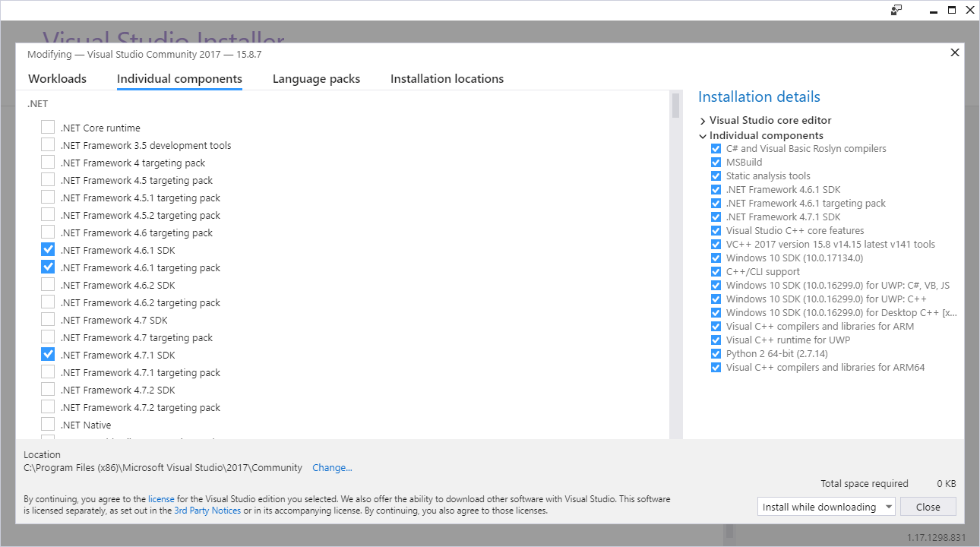Uncheck C++/CLI support in details panel
Viewport: 980px width, 547px height.
716,272
